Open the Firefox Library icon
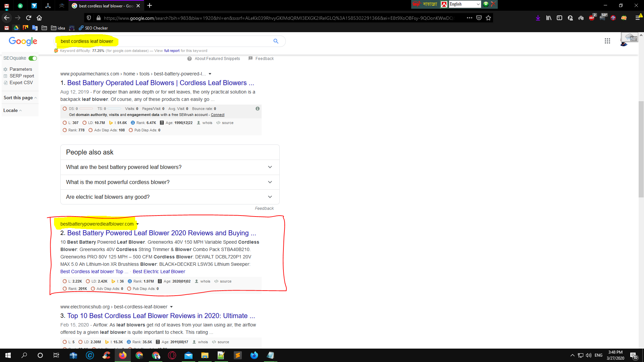The width and height of the screenshot is (644, 362). point(549,18)
